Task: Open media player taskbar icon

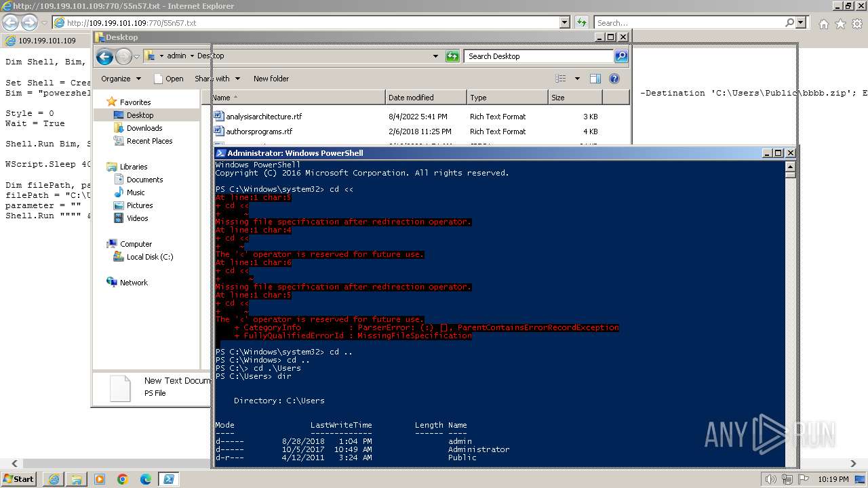Action: click(100, 479)
